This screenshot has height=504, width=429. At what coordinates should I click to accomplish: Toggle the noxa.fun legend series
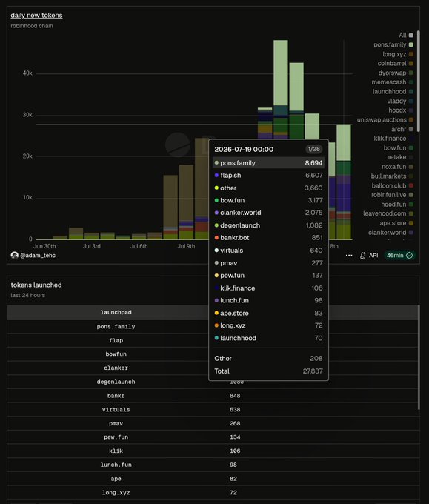point(397,167)
